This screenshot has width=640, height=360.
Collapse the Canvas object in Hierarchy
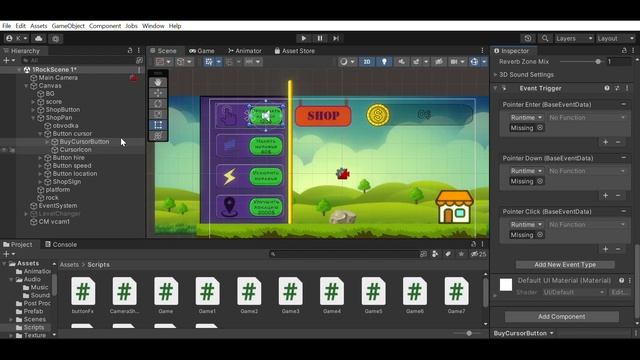pos(27,86)
